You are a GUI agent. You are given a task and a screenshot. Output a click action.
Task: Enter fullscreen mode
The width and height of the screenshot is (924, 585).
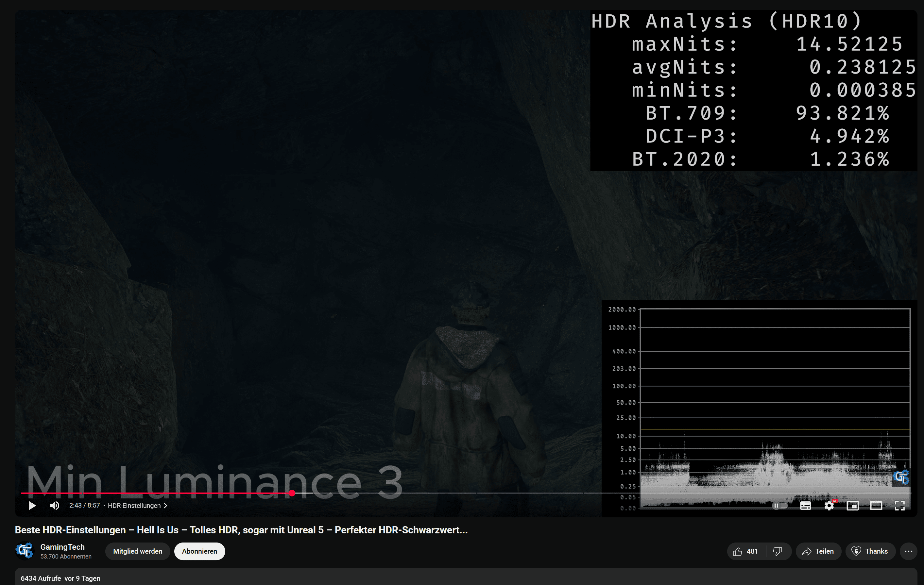tap(899, 506)
